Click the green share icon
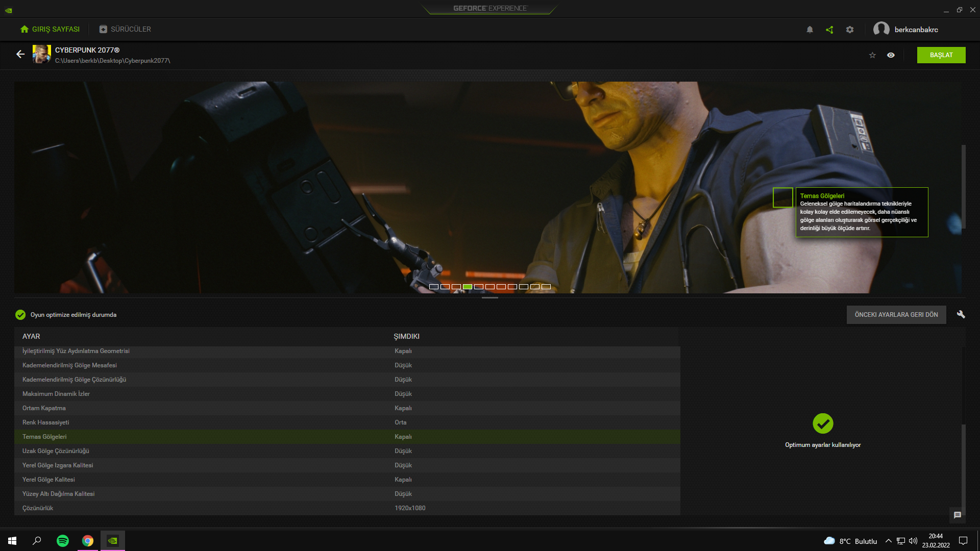The width and height of the screenshot is (980, 551). pos(829,30)
